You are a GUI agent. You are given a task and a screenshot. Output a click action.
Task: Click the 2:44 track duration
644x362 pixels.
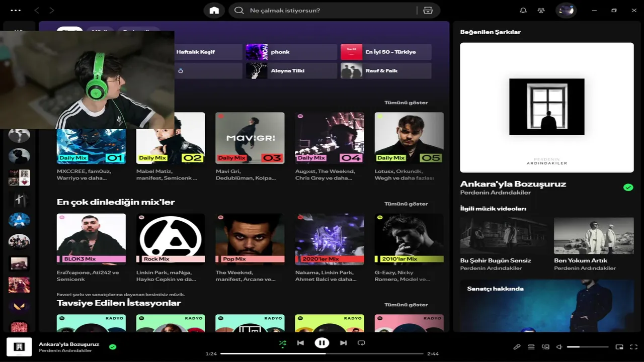point(433,354)
